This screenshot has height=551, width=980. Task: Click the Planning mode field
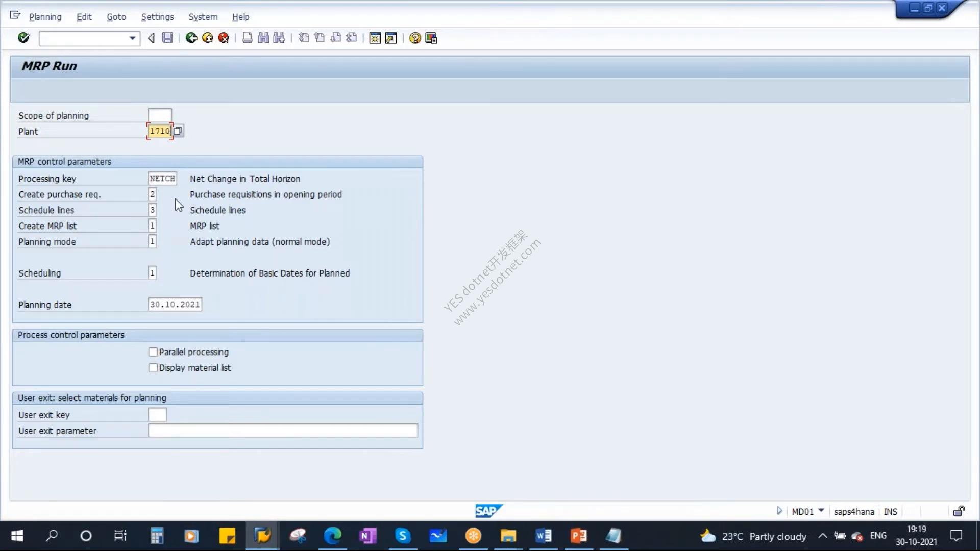pos(152,242)
